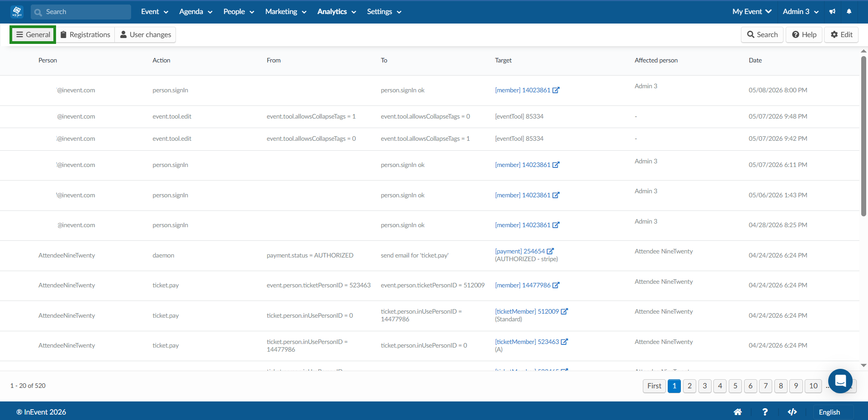Go to page 3 of logs
Screen dimensions: 868x420
click(x=705, y=386)
